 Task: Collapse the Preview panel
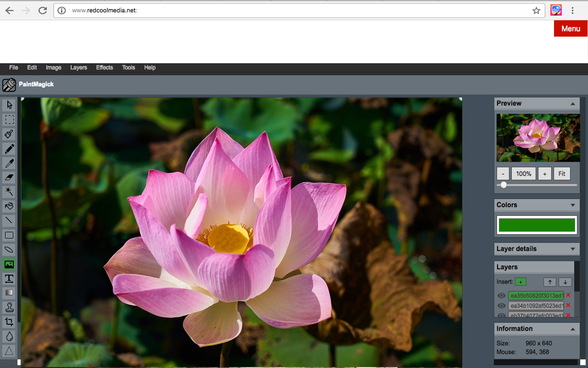573,103
